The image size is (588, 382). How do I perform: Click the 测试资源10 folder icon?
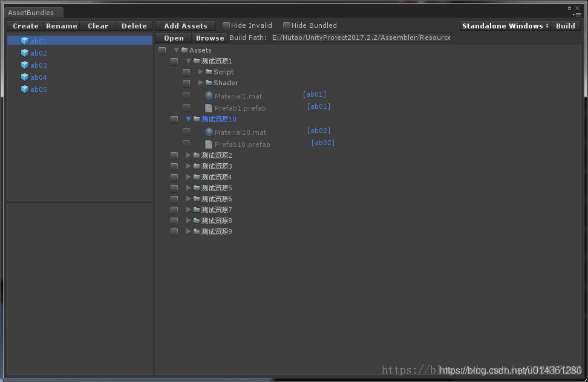coord(197,118)
